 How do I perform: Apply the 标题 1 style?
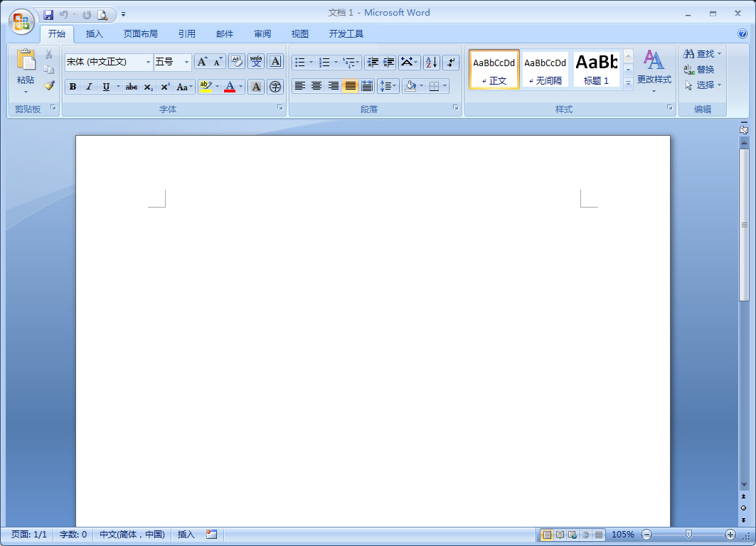tap(596, 69)
